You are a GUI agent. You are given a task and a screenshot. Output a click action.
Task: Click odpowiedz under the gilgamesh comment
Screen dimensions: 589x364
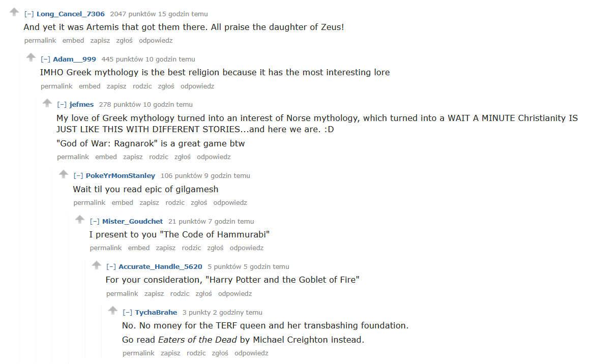pyautogui.click(x=230, y=203)
